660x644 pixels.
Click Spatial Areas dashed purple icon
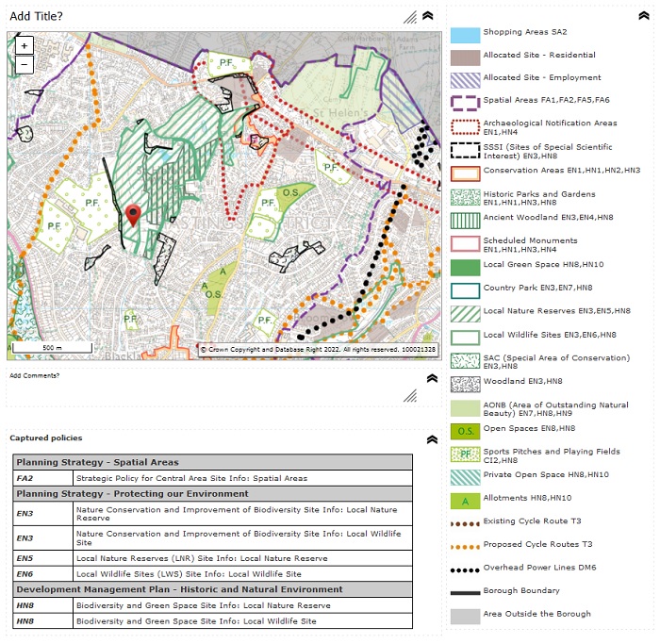(x=465, y=103)
